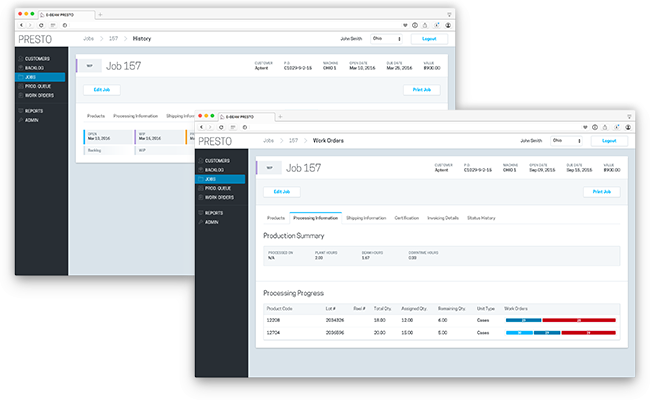Reload page in back browser window
This screenshot has height=400, width=650.
pos(41,25)
